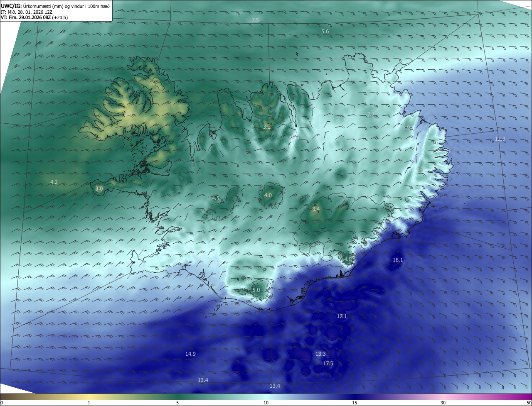
Task: Click the 10.6 value label
Action: tap(294, 137)
